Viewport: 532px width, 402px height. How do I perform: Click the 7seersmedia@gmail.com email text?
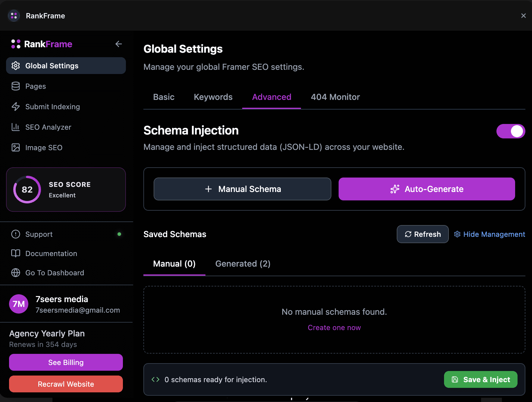coord(78,310)
